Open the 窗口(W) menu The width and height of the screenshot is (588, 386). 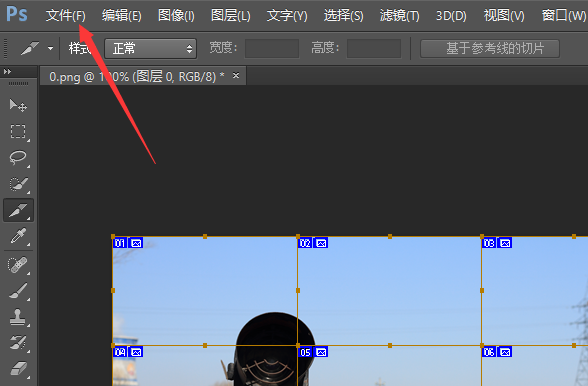tap(564, 16)
